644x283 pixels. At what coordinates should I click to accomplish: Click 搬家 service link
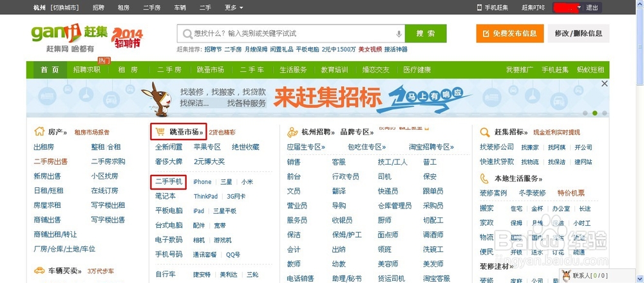(487, 208)
